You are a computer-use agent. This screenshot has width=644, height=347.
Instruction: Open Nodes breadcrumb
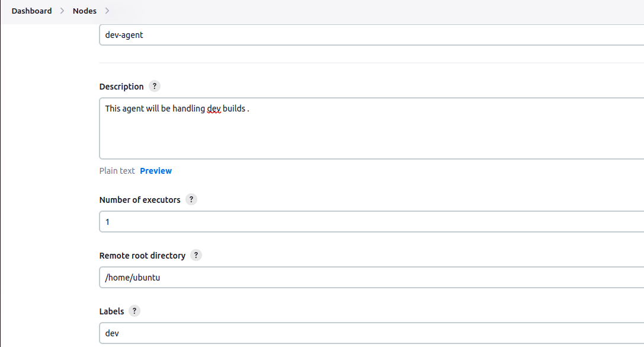pos(85,11)
